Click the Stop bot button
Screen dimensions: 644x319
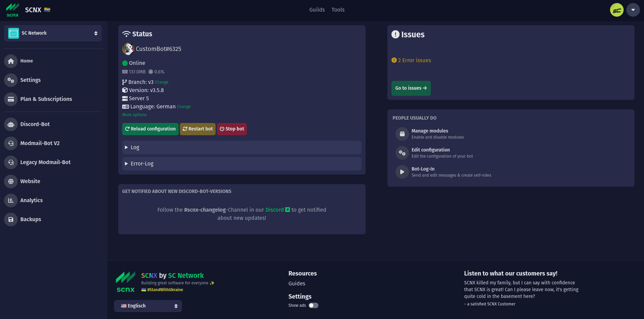pos(232,129)
